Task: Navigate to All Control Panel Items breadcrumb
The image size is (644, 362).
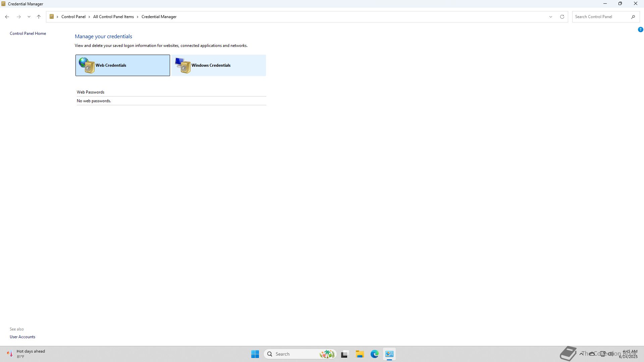Action: [x=113, y=17]
